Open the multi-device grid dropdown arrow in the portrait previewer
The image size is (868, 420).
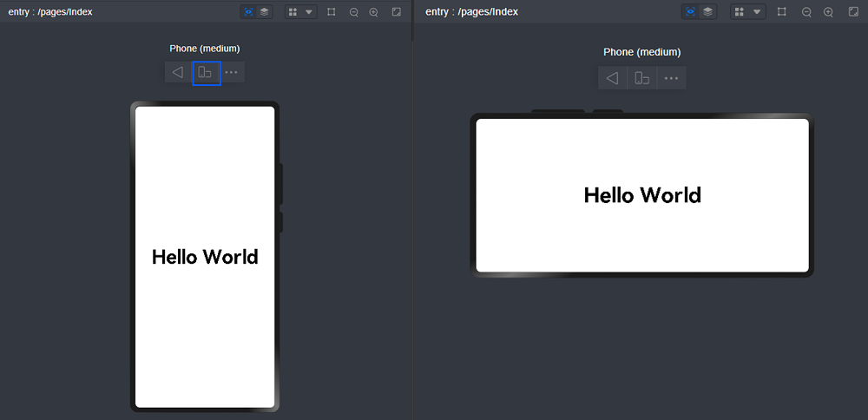309,12
